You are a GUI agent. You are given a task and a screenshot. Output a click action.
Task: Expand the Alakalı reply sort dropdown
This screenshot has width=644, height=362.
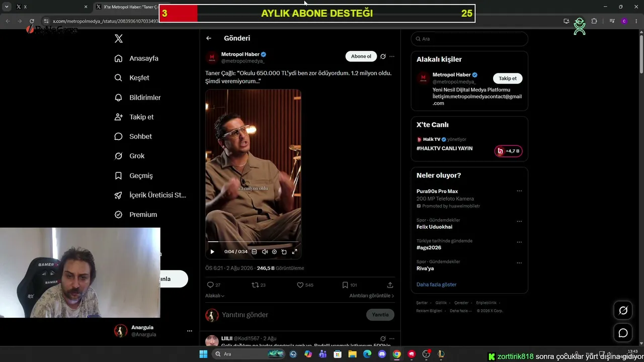tap(215, 296)
